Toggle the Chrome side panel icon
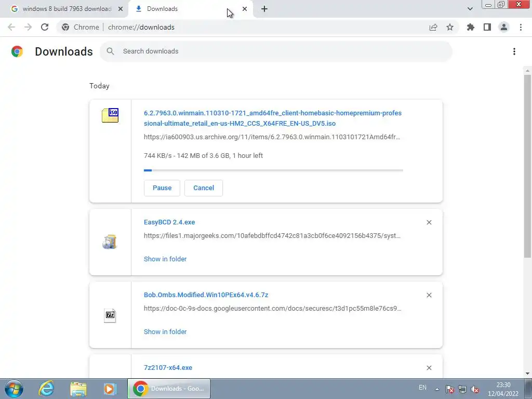This screenshot has height=399, width=532. (487, 27)
